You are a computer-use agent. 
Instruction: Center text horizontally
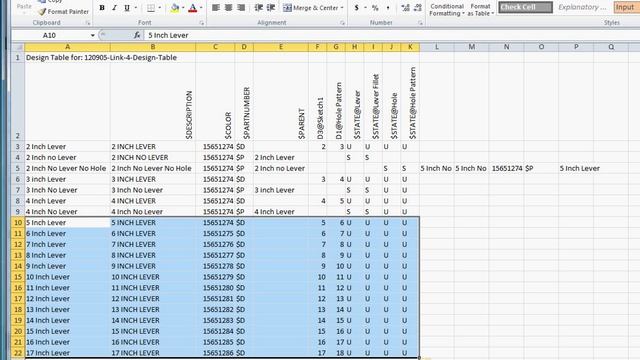tap(229, 8)
